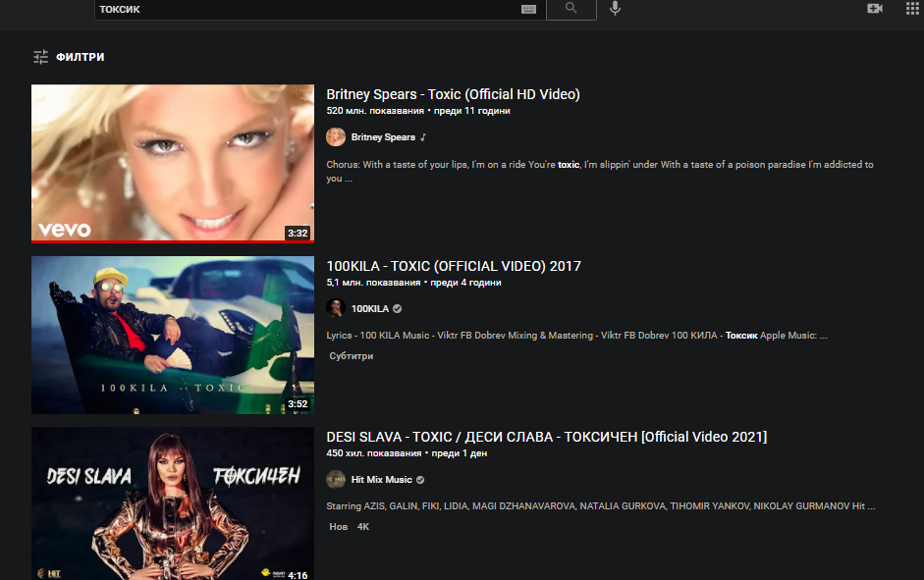Click the 3:52 duration label on 100KILA thumbnail
The width and height of the screenshot is (924, 580).
point(298,403)
